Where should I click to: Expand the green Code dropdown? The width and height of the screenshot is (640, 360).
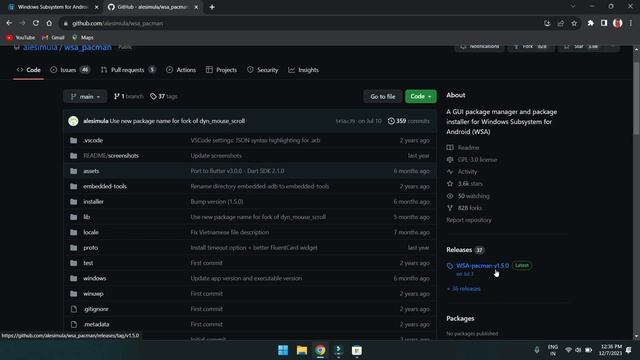420,96
